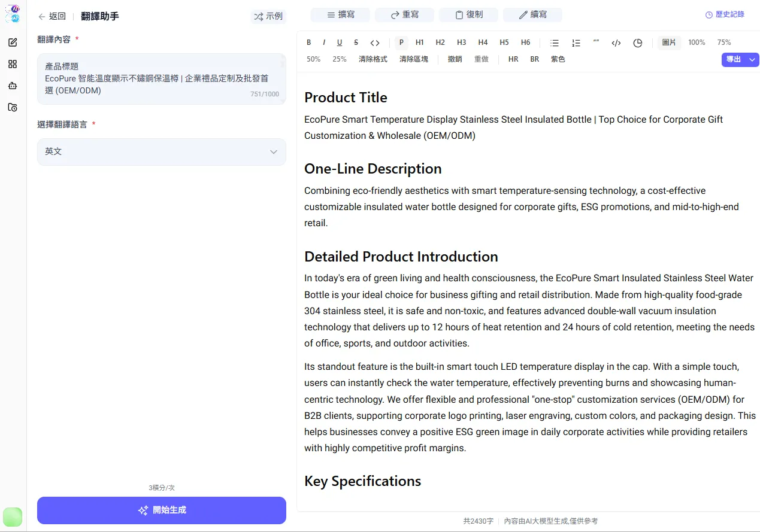Open the folder history sidebar icon

tap(13, 107)
